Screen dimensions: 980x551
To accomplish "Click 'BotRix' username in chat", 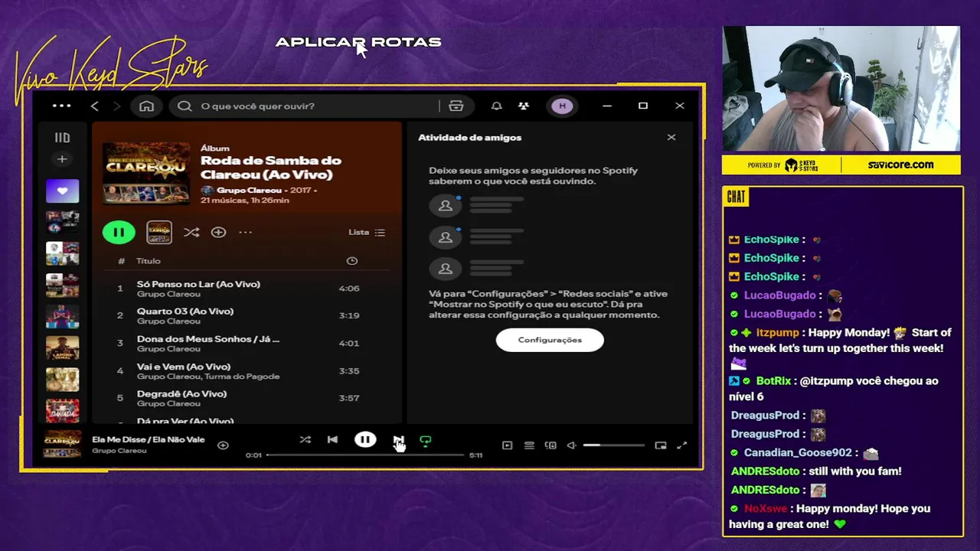I will pyautogui.click(x=773, y=380).
